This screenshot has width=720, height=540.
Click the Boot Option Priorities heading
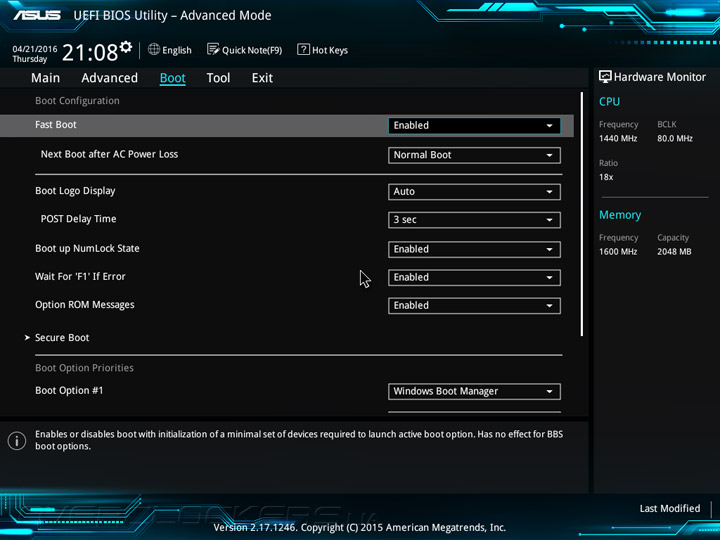[x=84, y=368]
